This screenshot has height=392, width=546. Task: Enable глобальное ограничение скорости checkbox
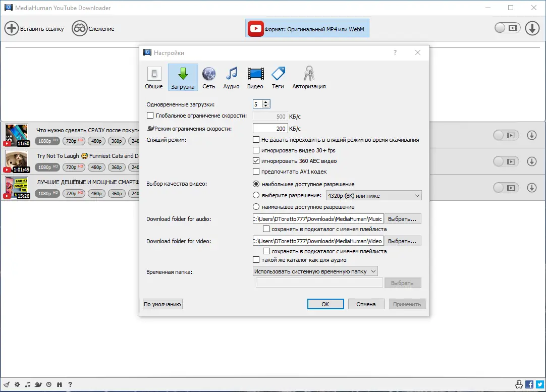[150, 116]
